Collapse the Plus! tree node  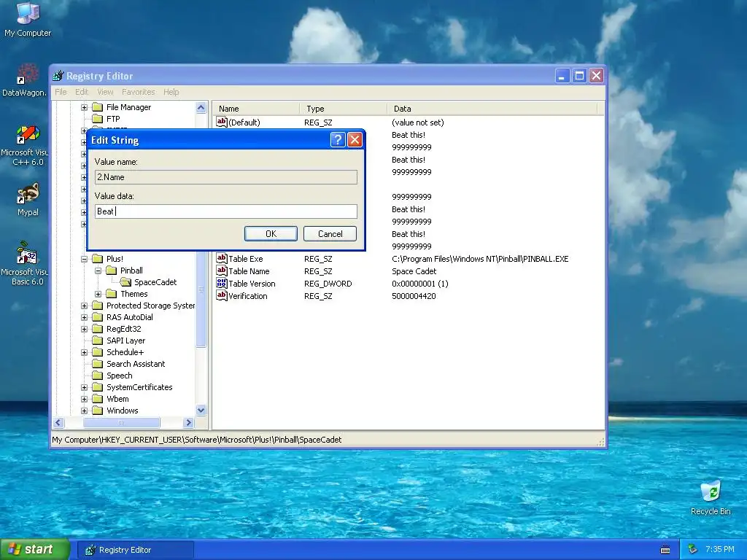(85, 259)
